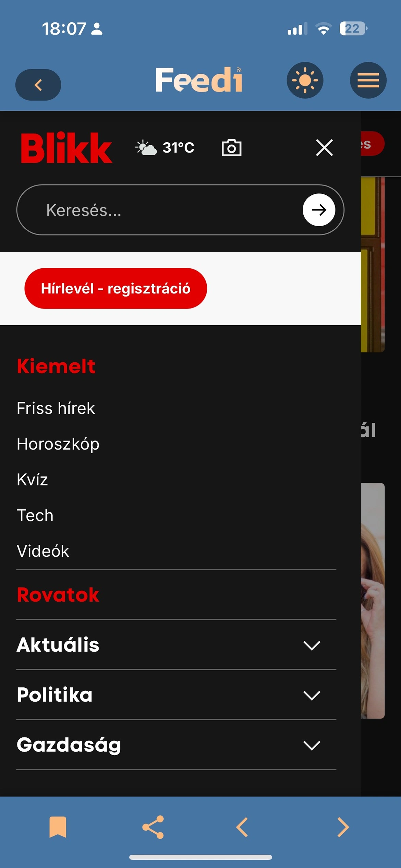Expand the Politika category chevron

(312, 696)
